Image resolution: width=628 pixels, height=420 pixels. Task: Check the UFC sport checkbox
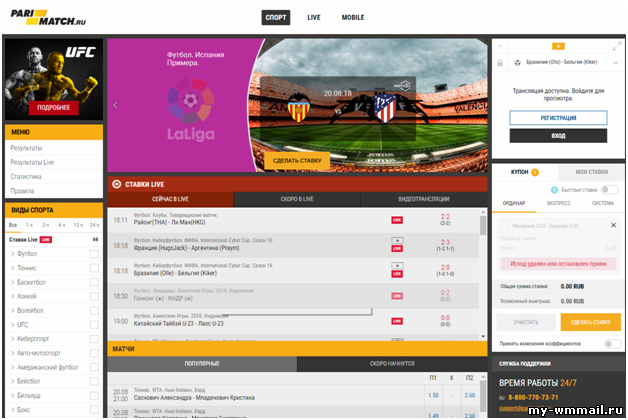coord(94,325)
